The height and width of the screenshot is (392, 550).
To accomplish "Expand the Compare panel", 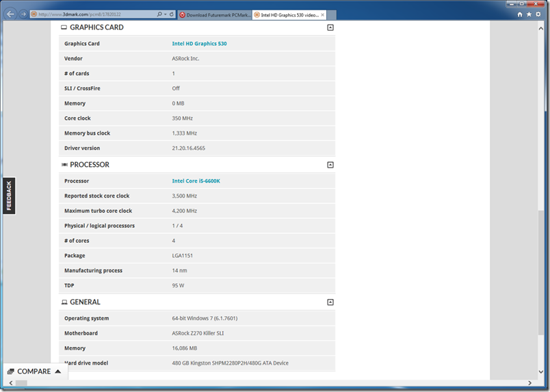I will [x=34, y=371].
